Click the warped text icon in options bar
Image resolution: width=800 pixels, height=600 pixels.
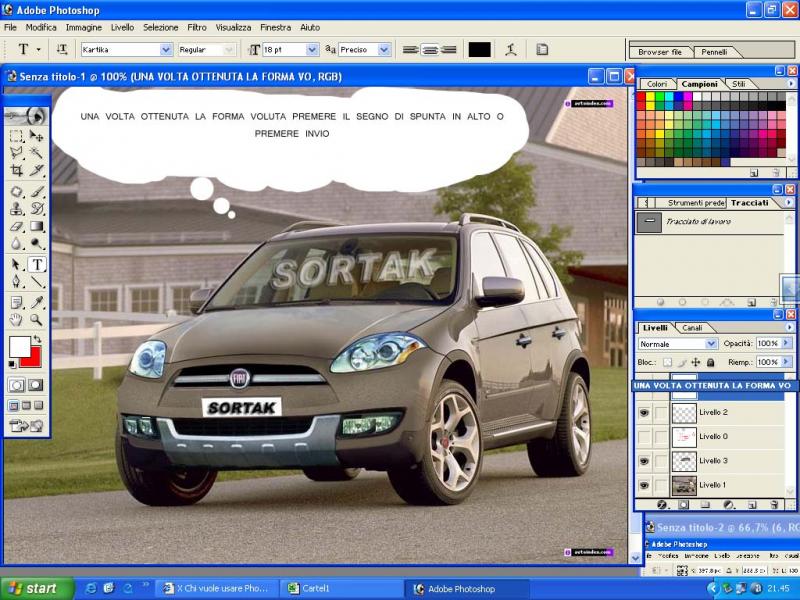(x=511, y=49)
